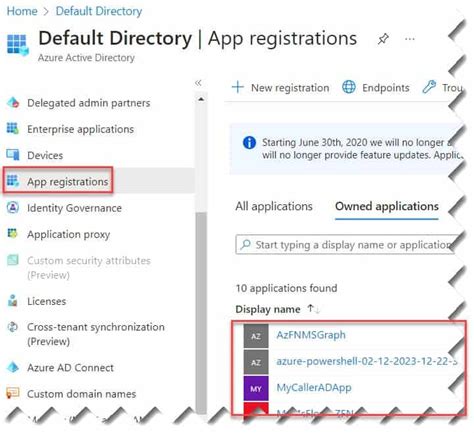The width and height of the screenshot is (474, 433).
Task: Collapse the sidebar with double chevron
Action: (198, 83)
